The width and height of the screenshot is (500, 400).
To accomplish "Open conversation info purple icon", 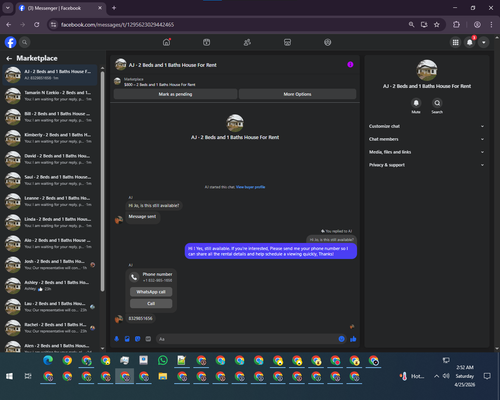I will tap(350, 65).
